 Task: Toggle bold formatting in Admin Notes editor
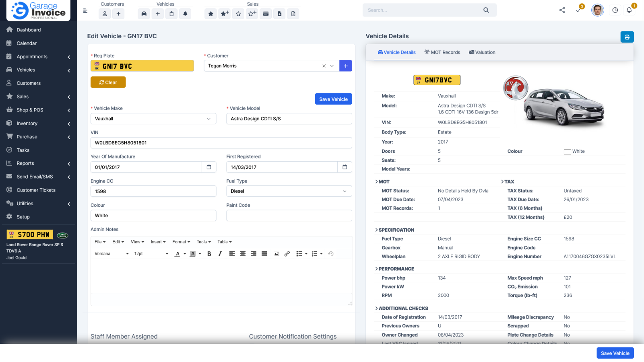click(209, 253)
